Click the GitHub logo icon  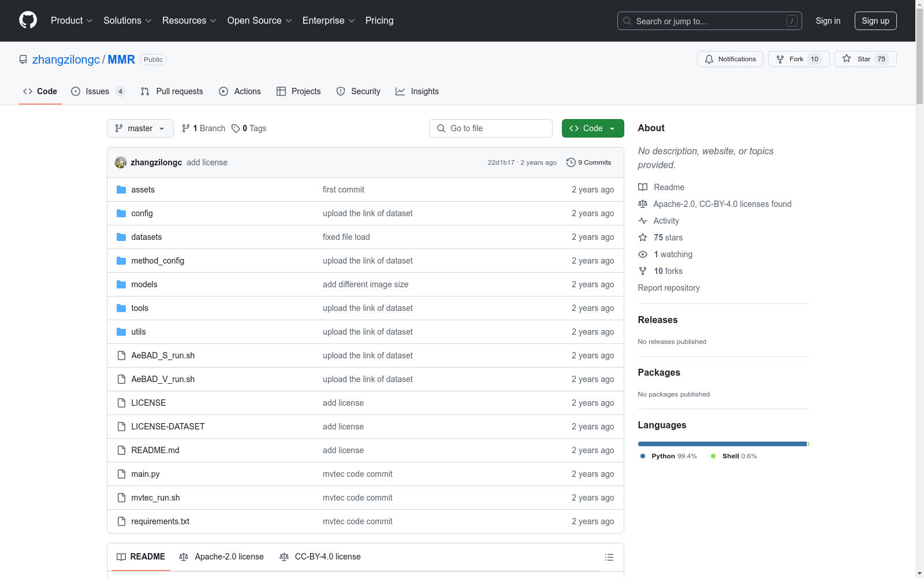(x=28, y=20)
